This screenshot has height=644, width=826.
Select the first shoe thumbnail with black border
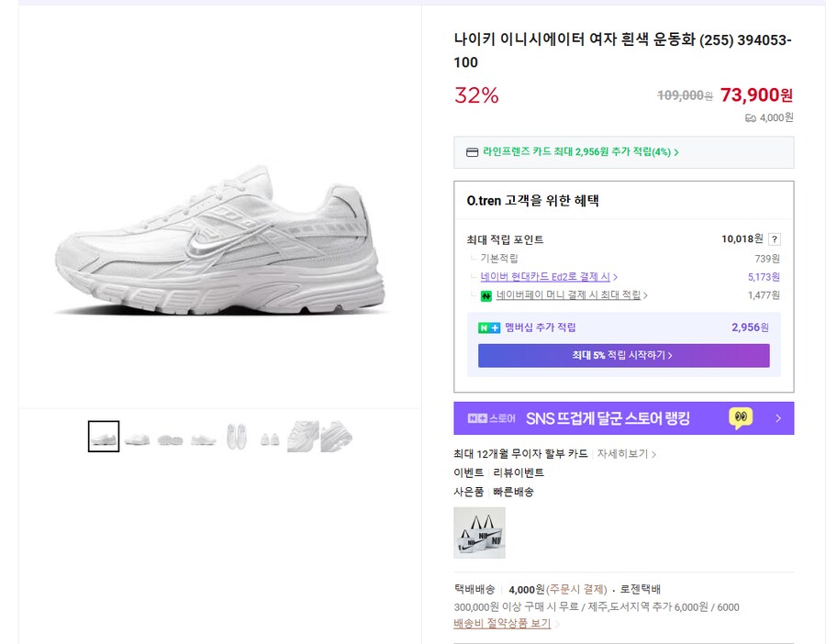pyautogui.click(x=103, y=438)
